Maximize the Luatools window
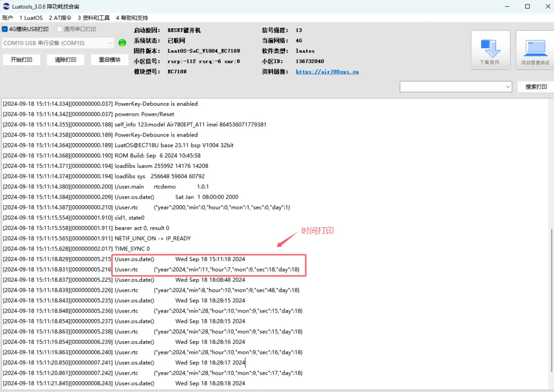554x392 pixels. tap(527, 6)
